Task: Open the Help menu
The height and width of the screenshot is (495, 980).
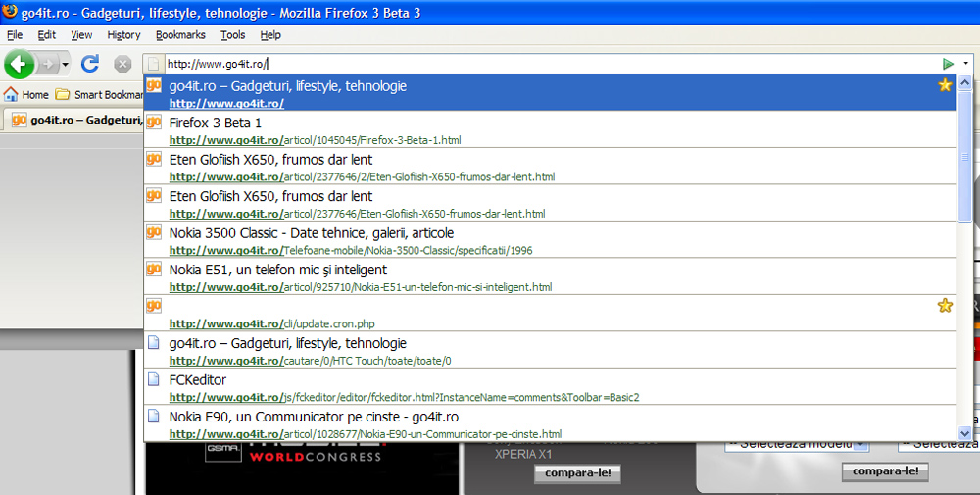Action: (270, 35)
